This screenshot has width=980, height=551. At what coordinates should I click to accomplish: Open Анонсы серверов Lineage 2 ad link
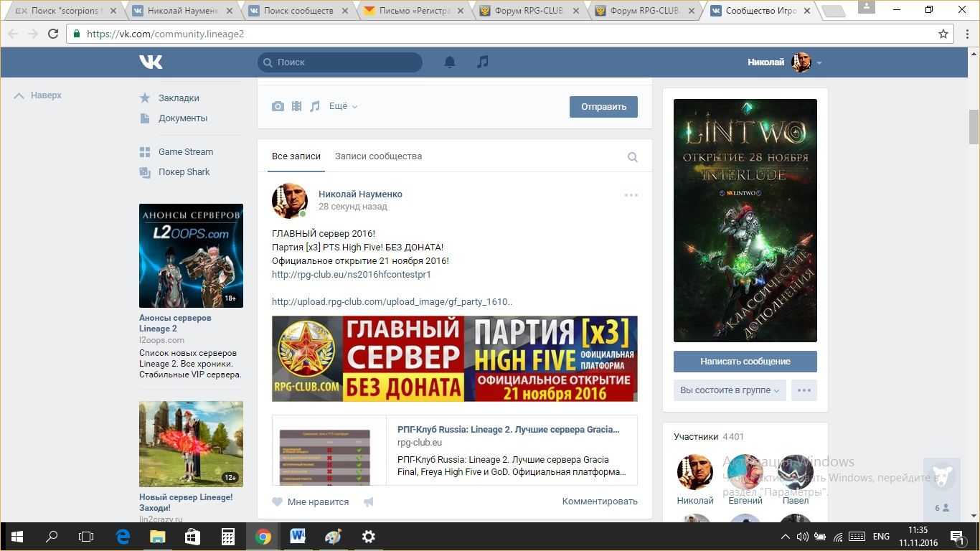(175, 324)
